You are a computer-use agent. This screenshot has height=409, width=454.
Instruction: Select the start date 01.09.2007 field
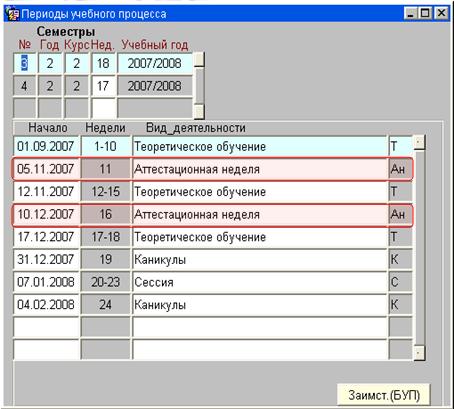46,146
